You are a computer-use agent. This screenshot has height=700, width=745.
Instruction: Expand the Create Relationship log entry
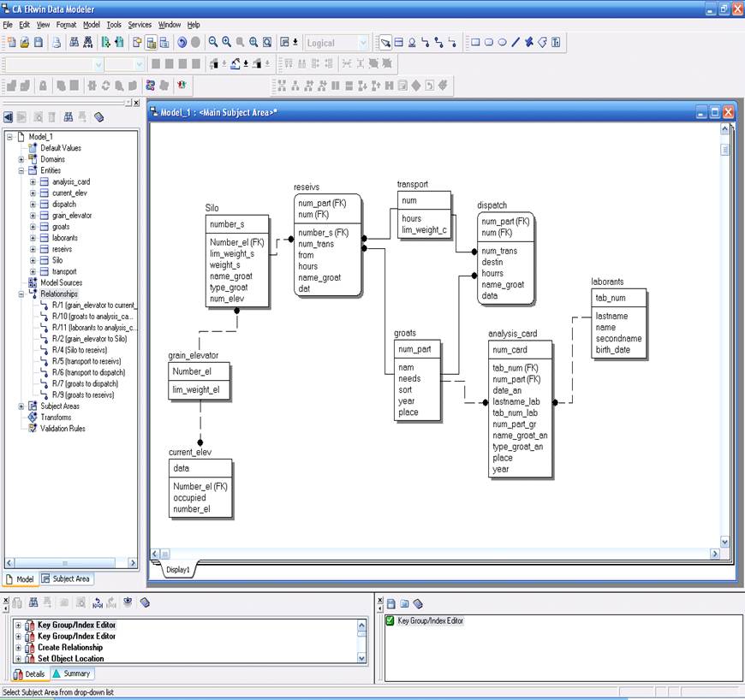[18, 648]
